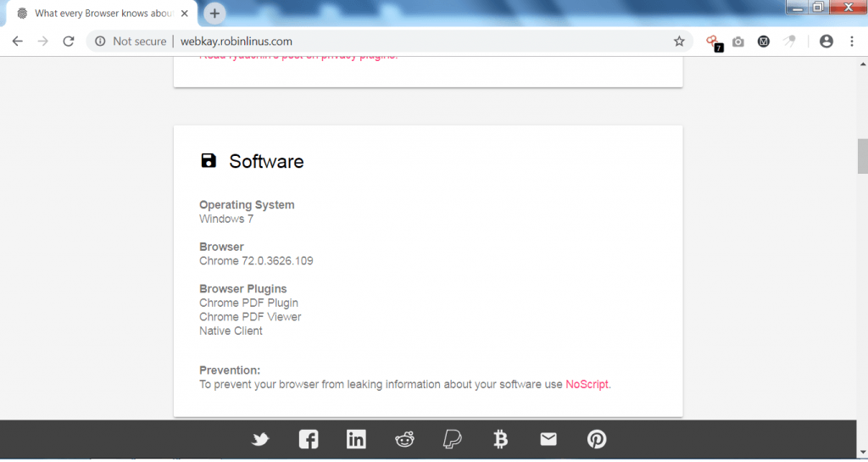The height and width of the screenshot is (462, 868).
Task: Close the 'What every Browser knows' tab
Action: tap(185, 14)
